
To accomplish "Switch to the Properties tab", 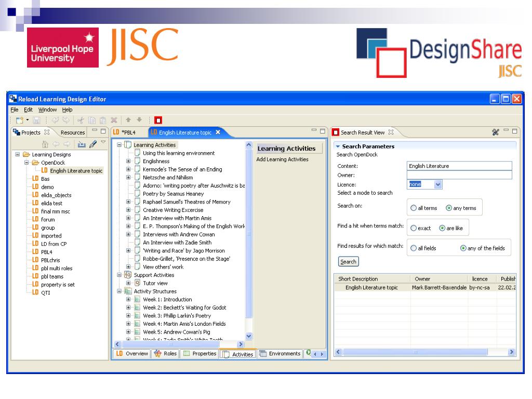I will click(199, 353).
